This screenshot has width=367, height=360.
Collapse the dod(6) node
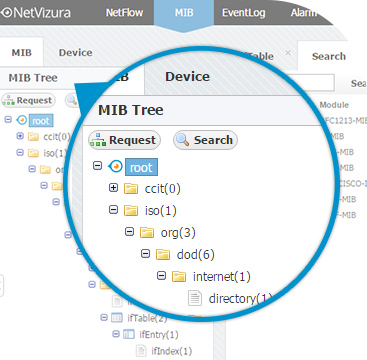pos(145,254)
